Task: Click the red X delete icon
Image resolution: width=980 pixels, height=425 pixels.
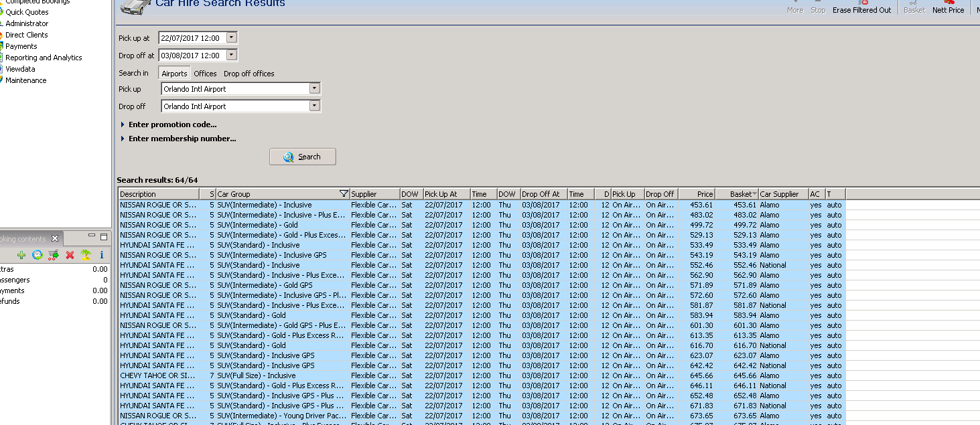Action: pos(70,255)
